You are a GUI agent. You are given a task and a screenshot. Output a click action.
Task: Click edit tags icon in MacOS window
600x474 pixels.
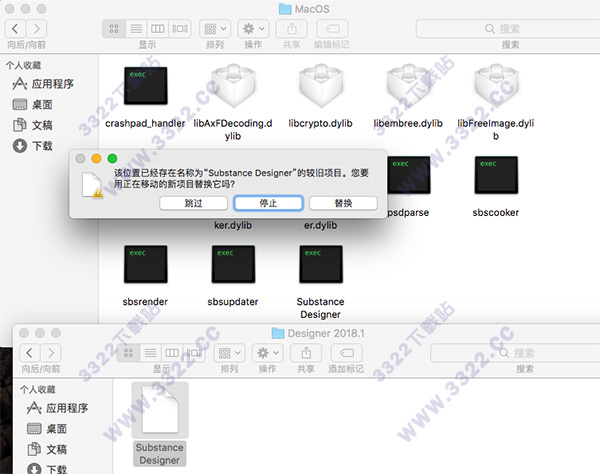[332, 29]
